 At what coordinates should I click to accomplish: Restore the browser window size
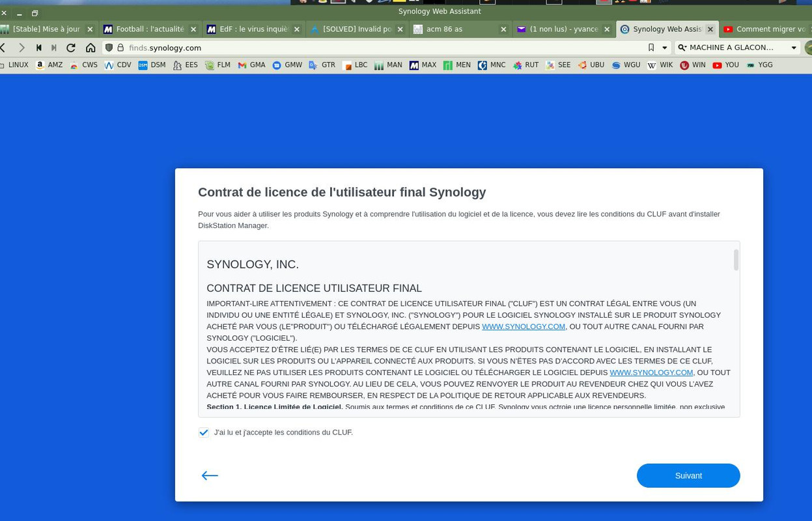(35, 12)
